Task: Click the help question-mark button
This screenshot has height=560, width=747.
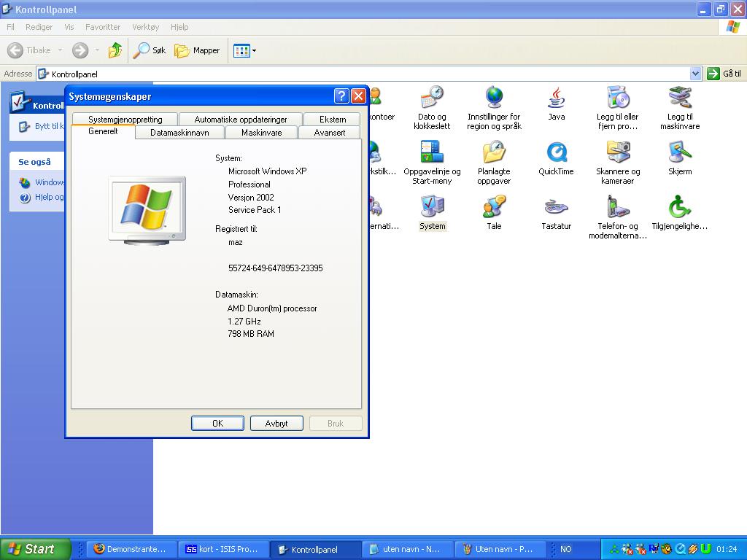Action: (341, 96)
